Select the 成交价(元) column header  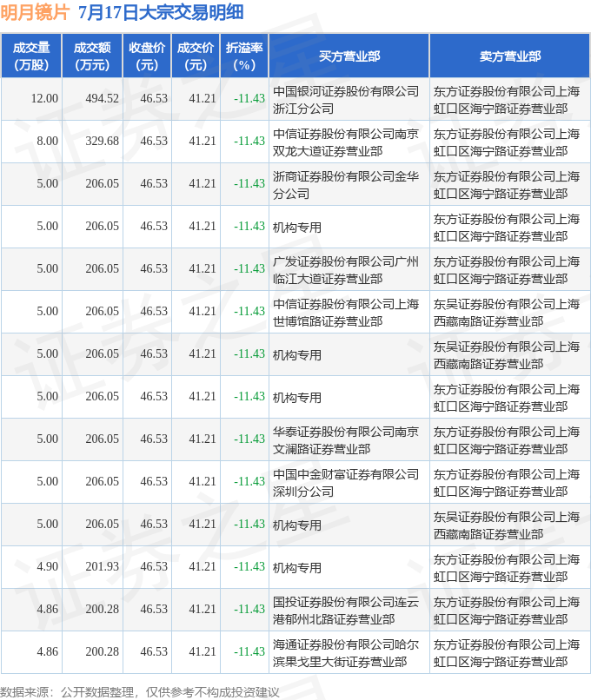[196, 56]
